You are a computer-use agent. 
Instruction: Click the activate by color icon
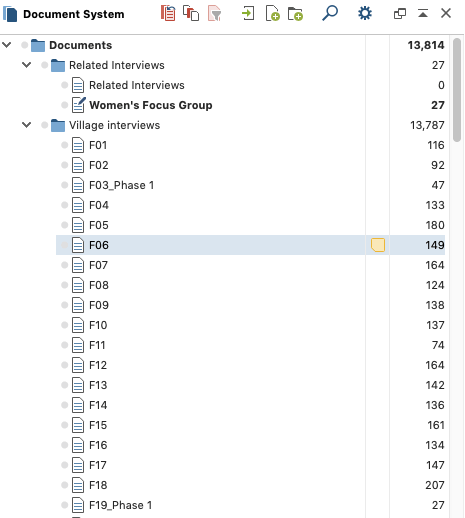click(191, 14)
